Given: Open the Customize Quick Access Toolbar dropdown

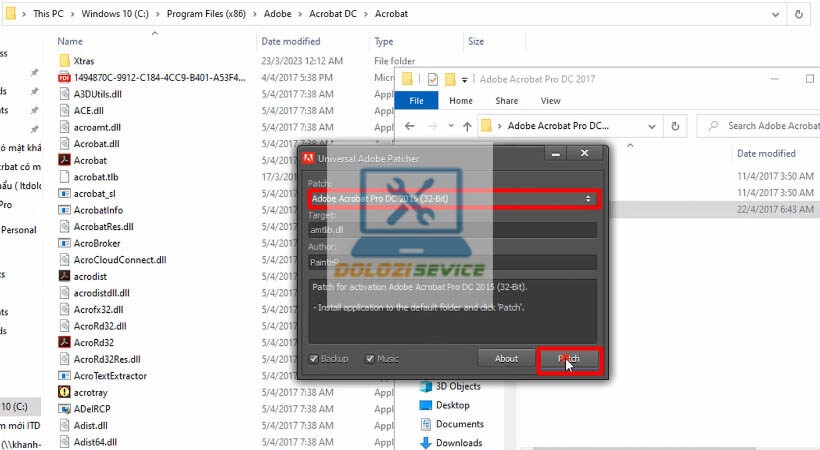Looking at the screenshot, I should [464, 80].
